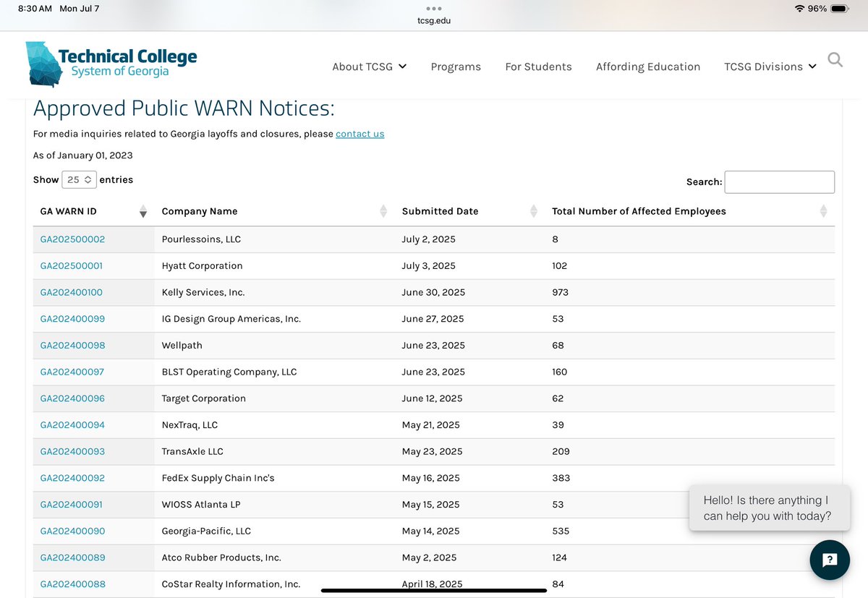Open WARN notice GA202400092

(x=72, y=478)
